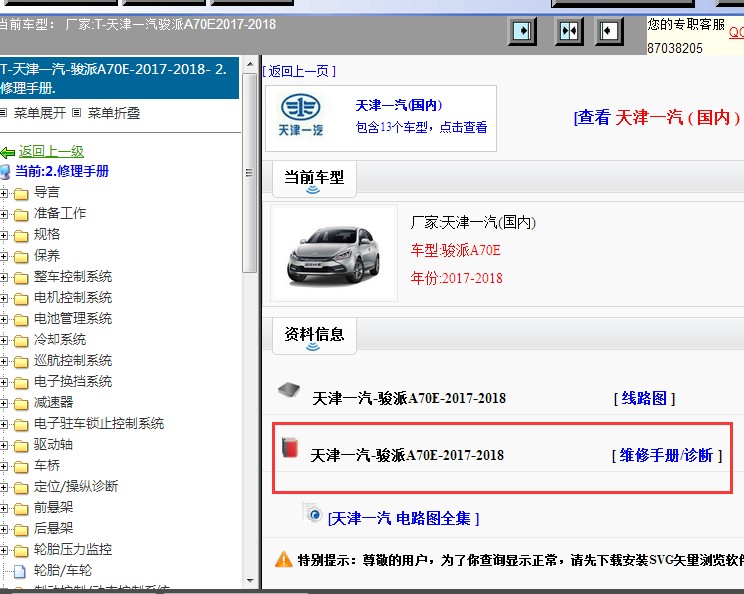This screenshot has width=744, height=594.
Task: Open the 天津一汽(国内) brand link
Action: (x=399, y=105)
